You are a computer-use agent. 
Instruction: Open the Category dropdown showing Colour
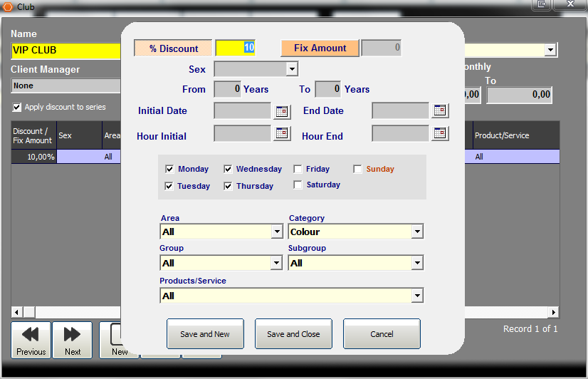[417, 232]
